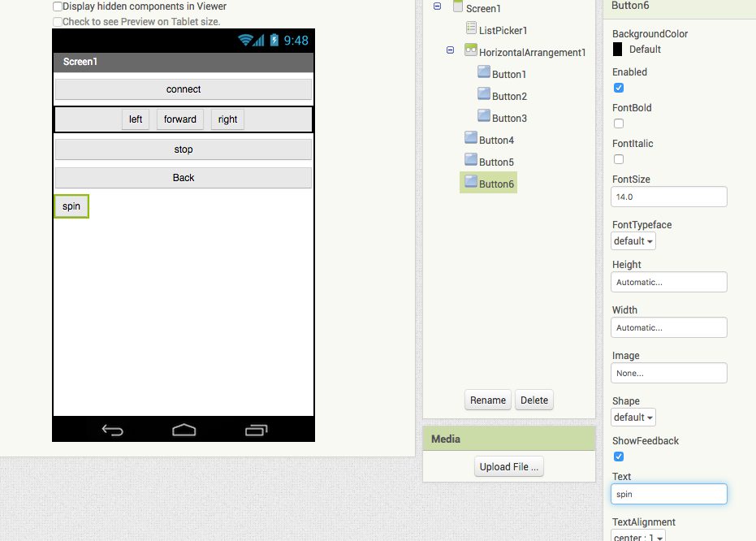Viewport: 756px width, 541px height.
Task: Click the Button2 icon in the component tree
Action: click(x=484, y=93)
